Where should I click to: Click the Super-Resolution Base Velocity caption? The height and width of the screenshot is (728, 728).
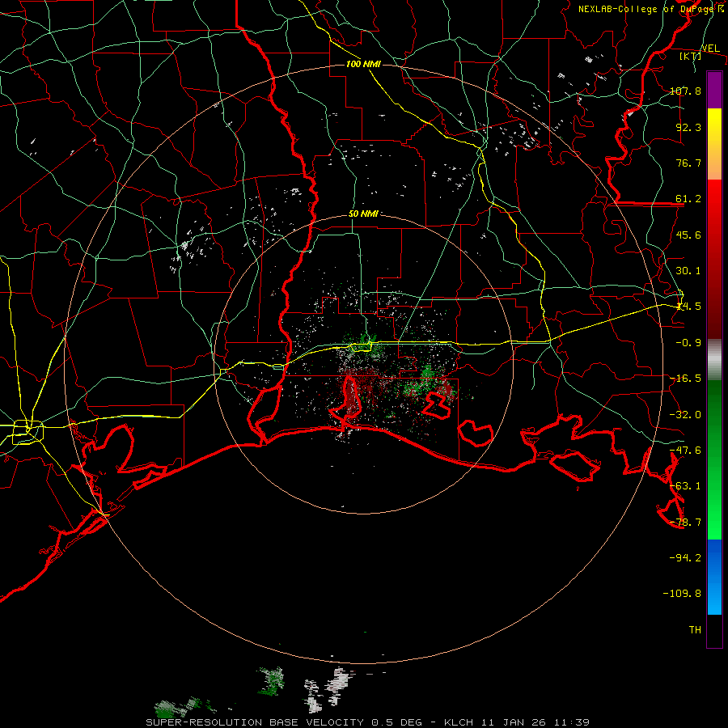368,722
